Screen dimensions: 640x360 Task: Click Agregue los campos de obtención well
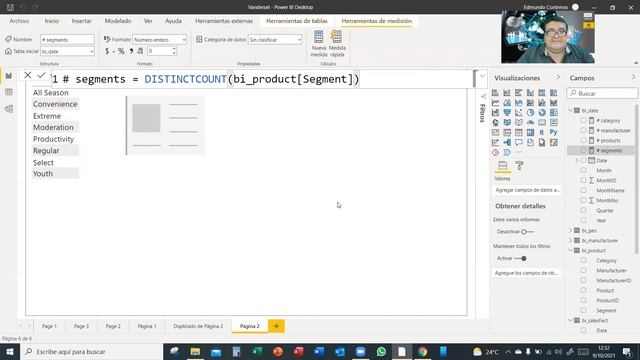pyautogui.click(x=527, y=273)
